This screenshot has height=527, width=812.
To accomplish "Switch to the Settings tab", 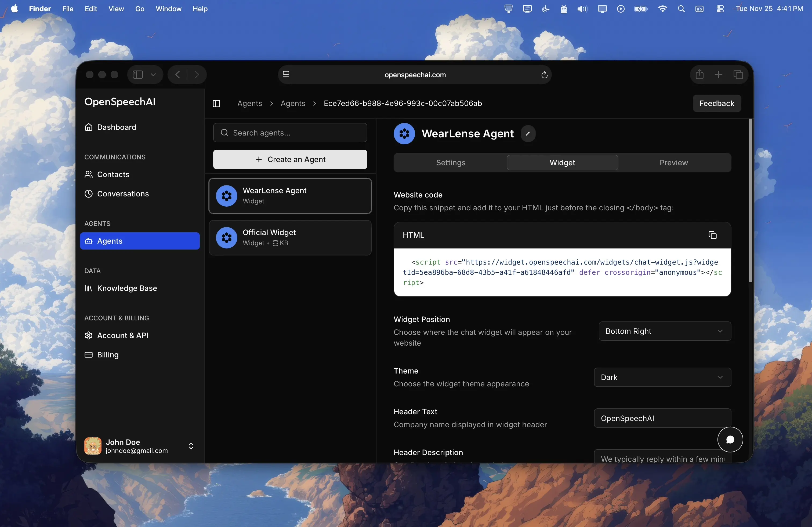I will point(451,163).
